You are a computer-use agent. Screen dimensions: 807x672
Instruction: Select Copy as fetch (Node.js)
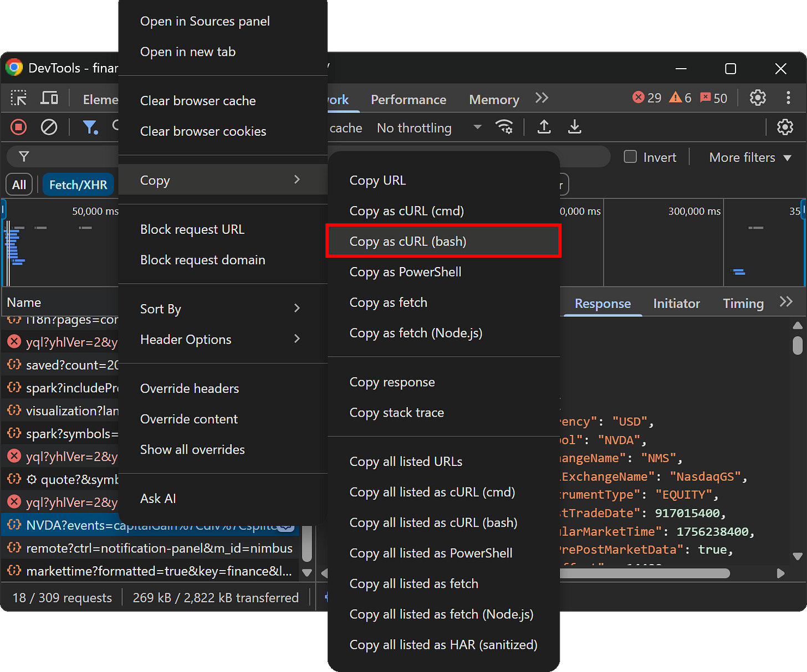click(416, 333)
